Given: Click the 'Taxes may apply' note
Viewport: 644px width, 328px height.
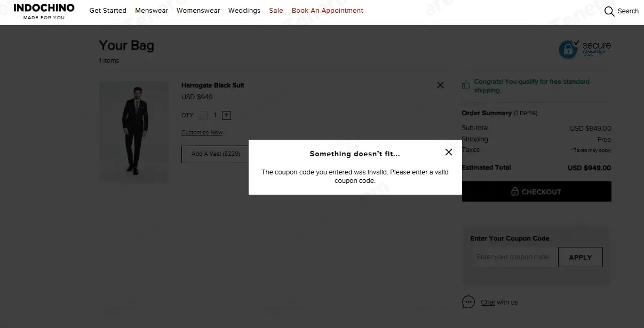Looking at the screenshot, I should click(x=591, y=150).
